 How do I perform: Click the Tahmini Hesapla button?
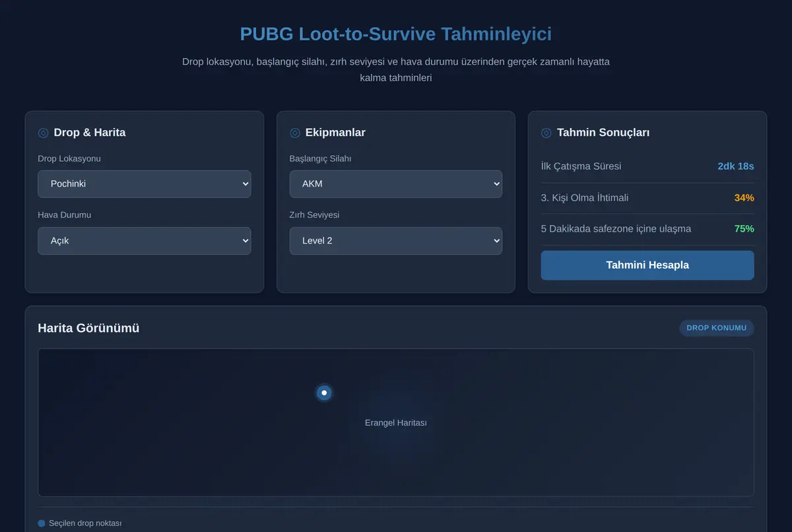(x=647, y=265)
